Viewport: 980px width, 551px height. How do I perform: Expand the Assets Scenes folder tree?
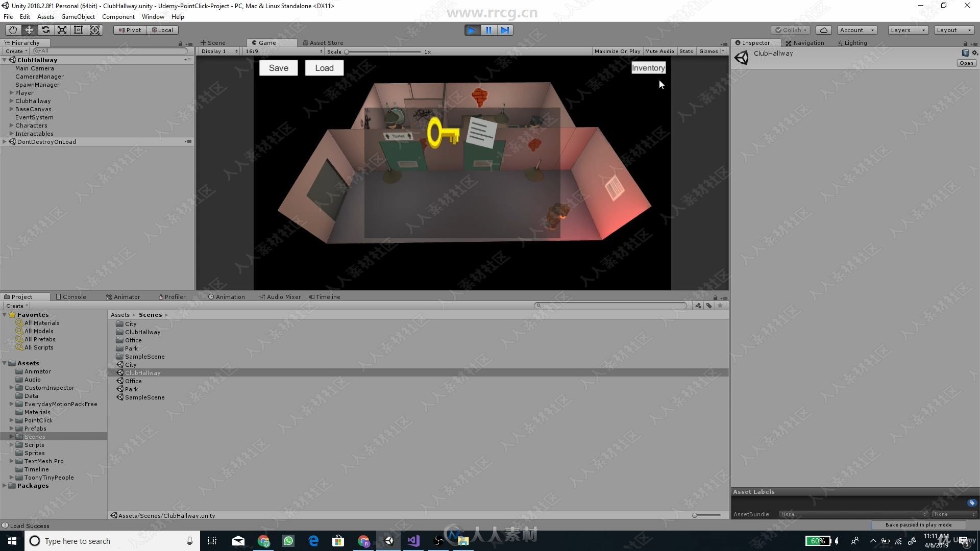point(11,437)
